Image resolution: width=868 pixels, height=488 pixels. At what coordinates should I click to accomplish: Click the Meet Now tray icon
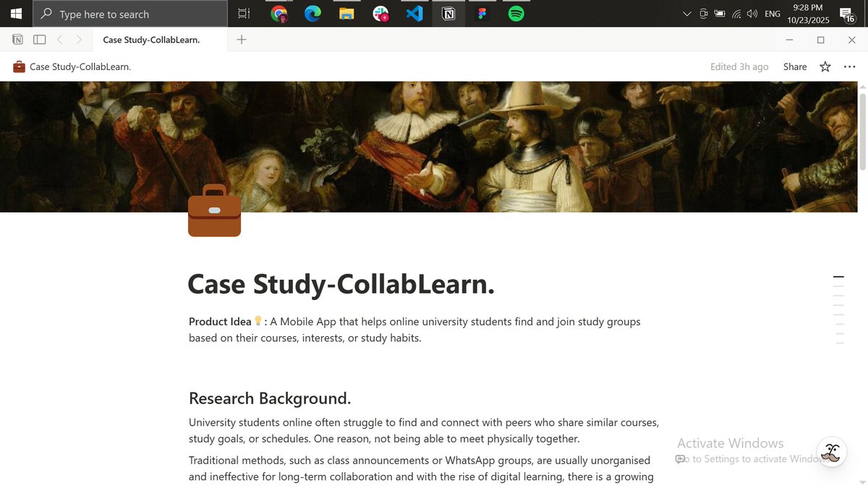click(x=703, y=14)
